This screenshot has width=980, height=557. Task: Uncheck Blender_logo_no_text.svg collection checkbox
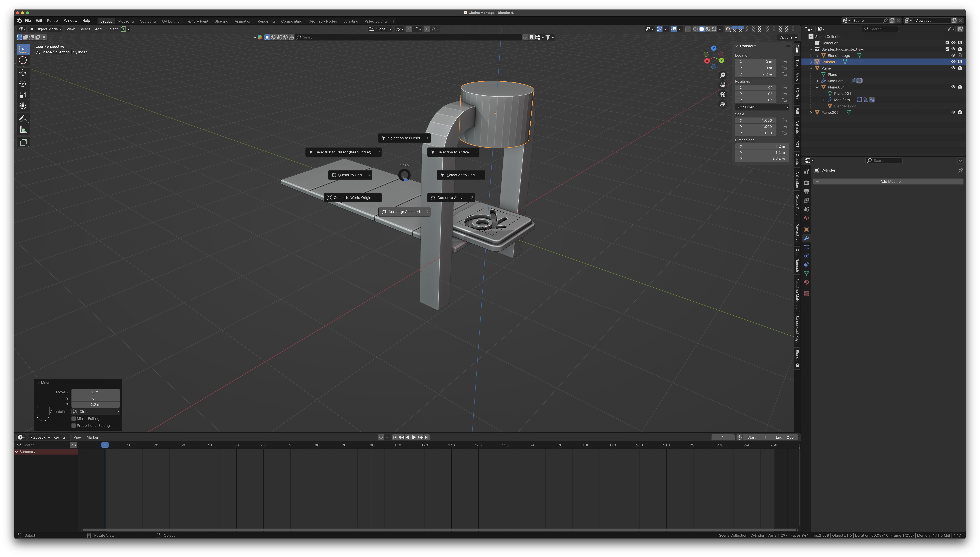[947, 49]
